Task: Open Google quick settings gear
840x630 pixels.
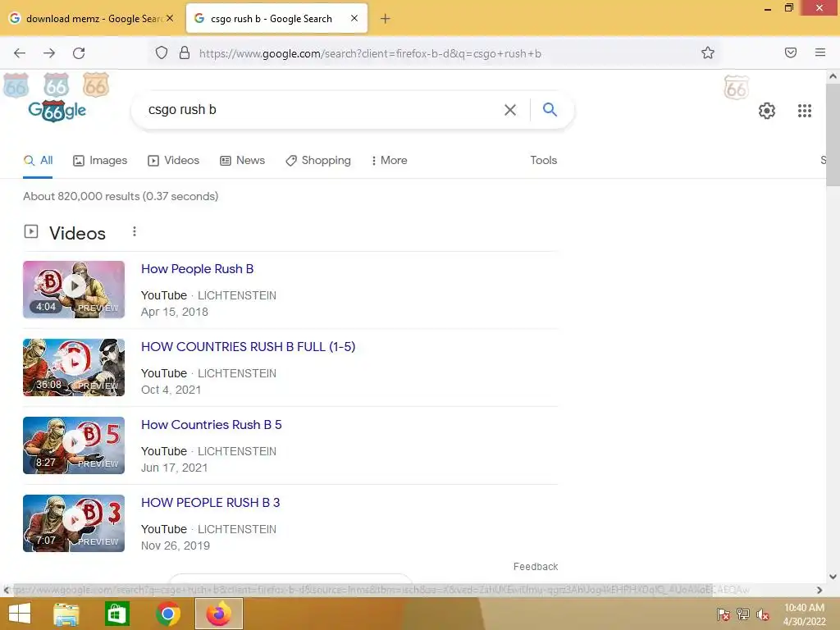Action: (x=767, y=111)
